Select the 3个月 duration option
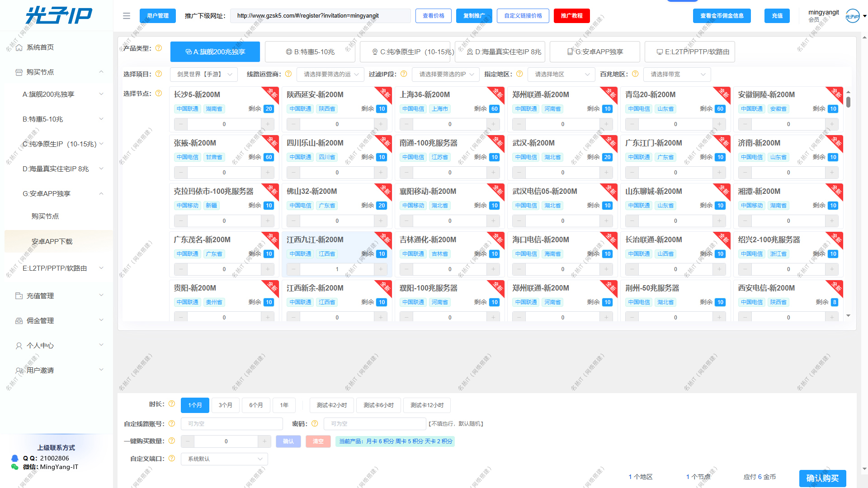 225,405
